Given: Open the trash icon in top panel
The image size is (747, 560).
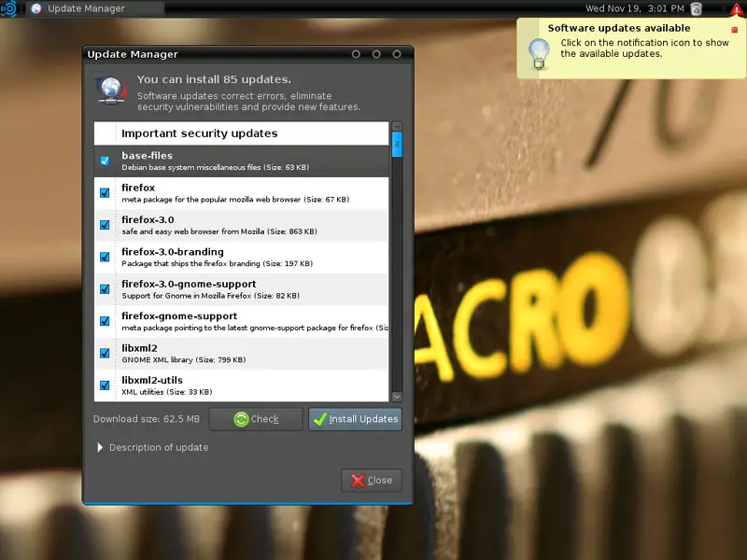Looking at the screenshot, I should click(696, 8).
